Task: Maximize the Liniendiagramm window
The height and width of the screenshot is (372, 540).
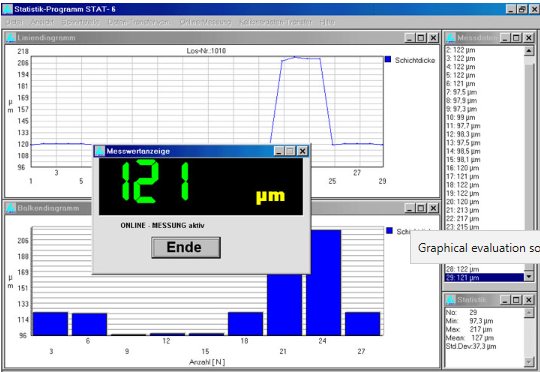Action: coord(421,38)
